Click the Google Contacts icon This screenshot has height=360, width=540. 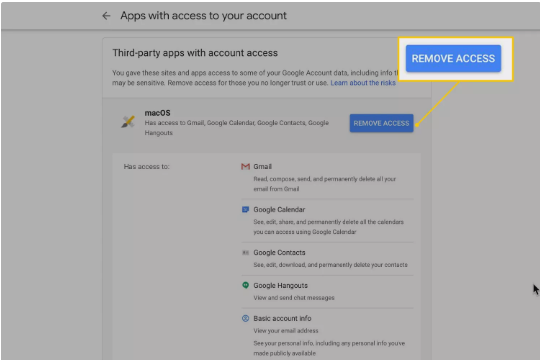(245, 253)
